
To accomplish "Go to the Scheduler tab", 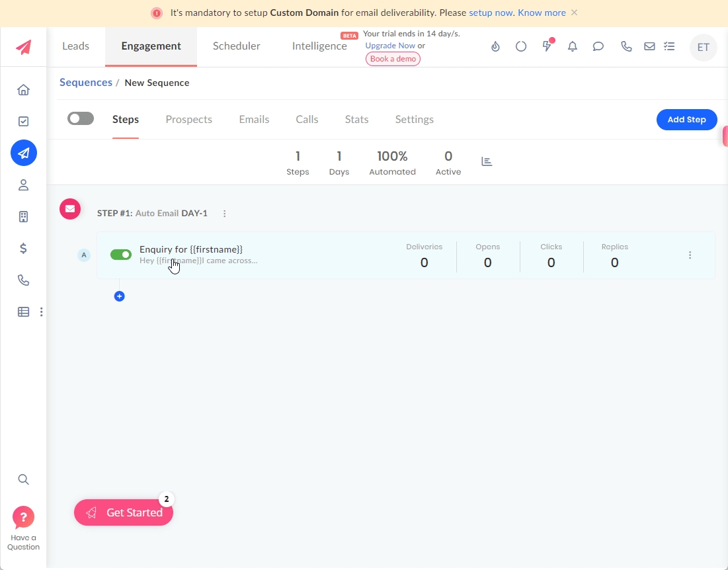I will tap(236, 46).
